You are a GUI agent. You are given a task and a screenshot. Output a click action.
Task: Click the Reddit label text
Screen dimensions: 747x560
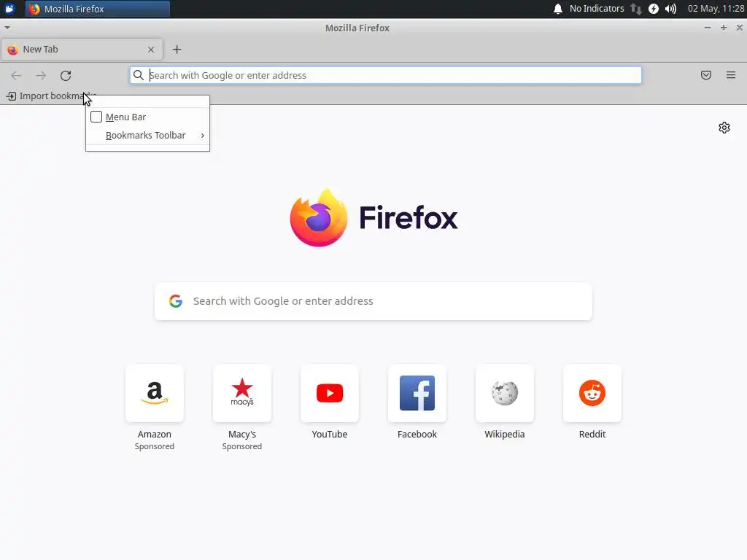[x=592, y=435]
